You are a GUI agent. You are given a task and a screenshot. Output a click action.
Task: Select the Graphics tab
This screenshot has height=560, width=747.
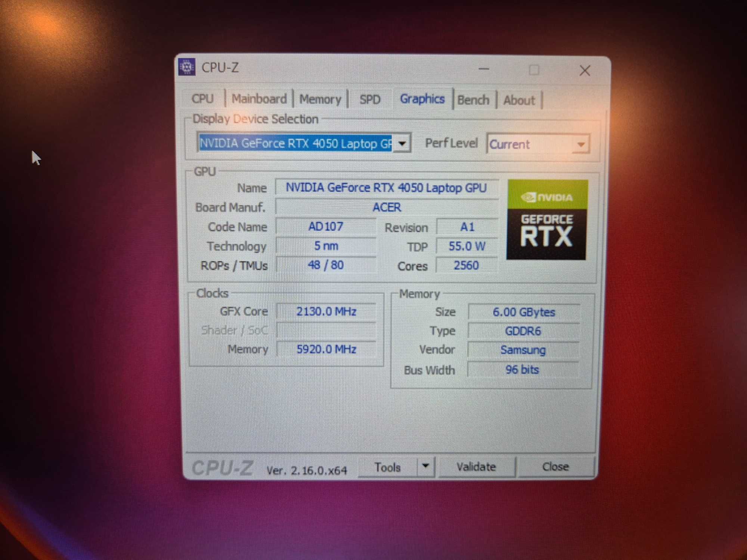pos(422,99)
